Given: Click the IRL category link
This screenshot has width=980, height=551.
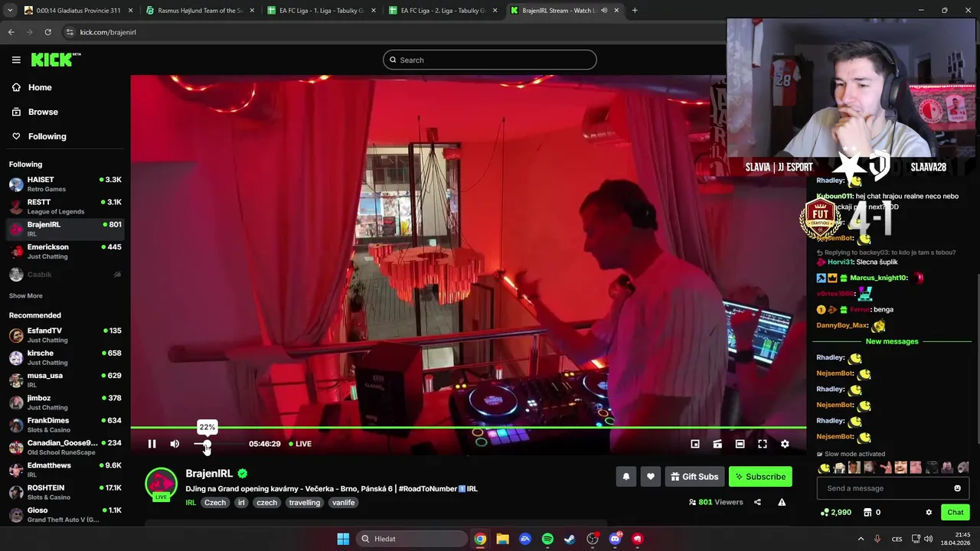Looking at the screenshot, I should tap(191, 503).
